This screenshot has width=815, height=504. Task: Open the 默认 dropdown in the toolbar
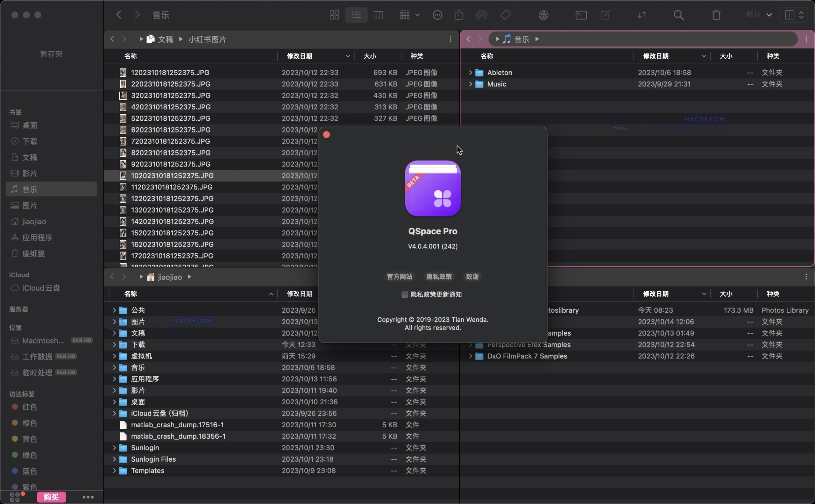[759, 15]
